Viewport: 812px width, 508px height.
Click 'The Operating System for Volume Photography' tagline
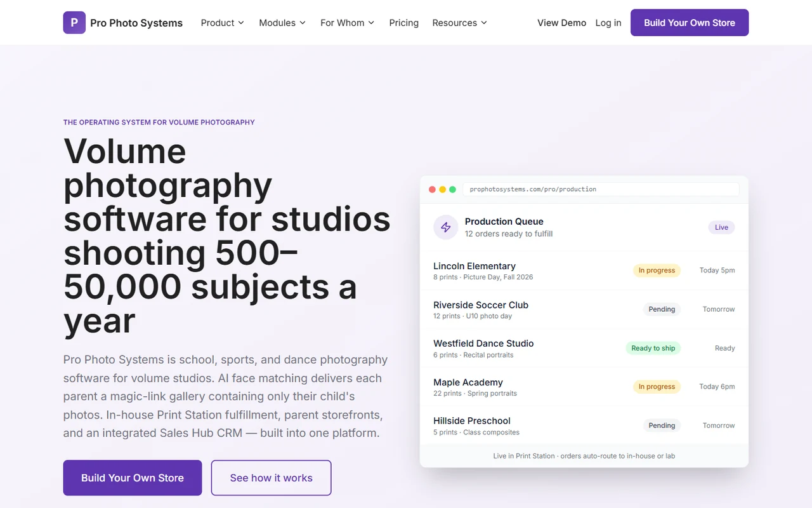159,123
